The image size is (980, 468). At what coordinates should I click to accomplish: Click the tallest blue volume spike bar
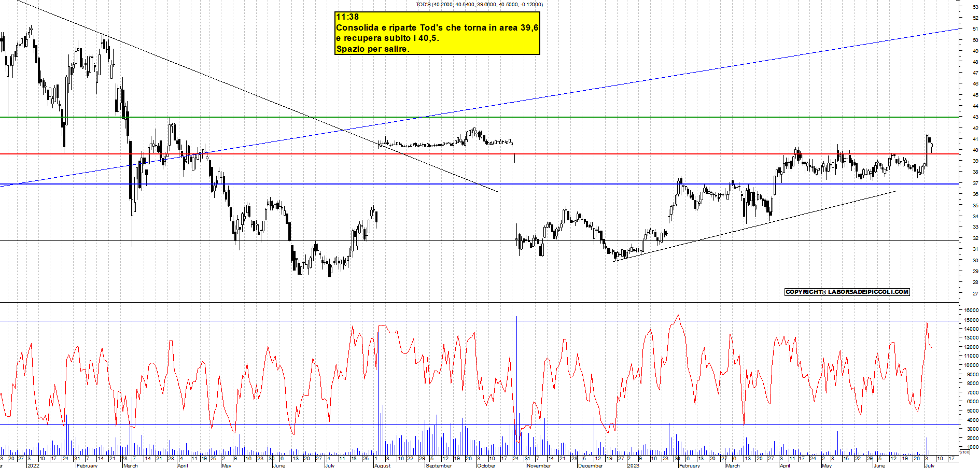[x=516, y=386]
